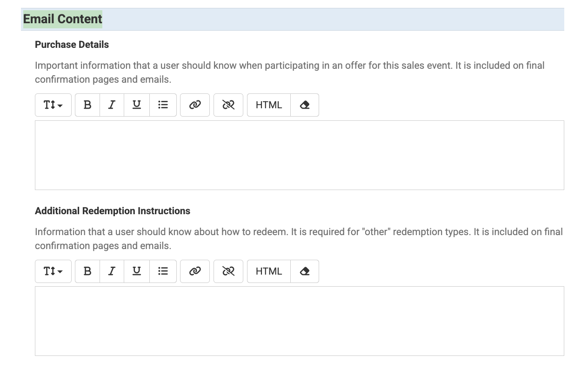Clear formatting in Purchase Details editor

[x=305, y=105]
